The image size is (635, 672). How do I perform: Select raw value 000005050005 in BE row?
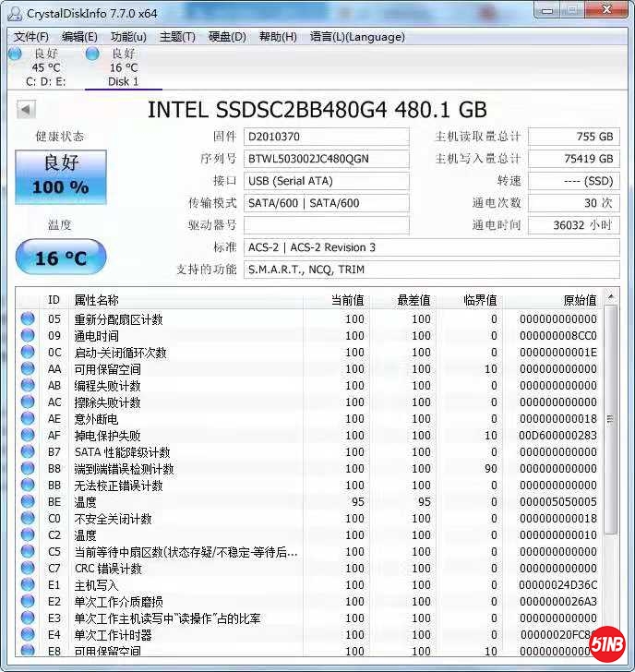click(x=557, y=502)
